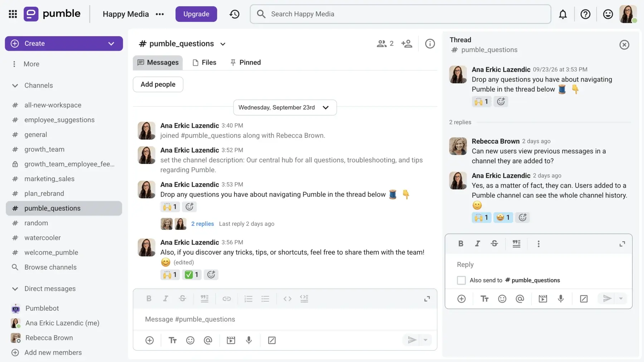This screenshot has width=644, height=362.
Task: Start voice recording in channel message box
Action: (x=249, y=340)
